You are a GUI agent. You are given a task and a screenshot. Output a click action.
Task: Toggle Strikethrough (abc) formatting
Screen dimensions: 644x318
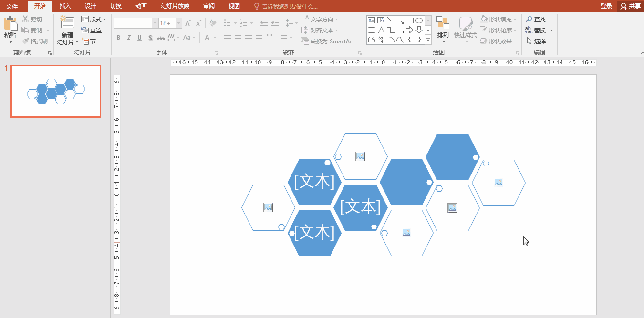[161, 38]
